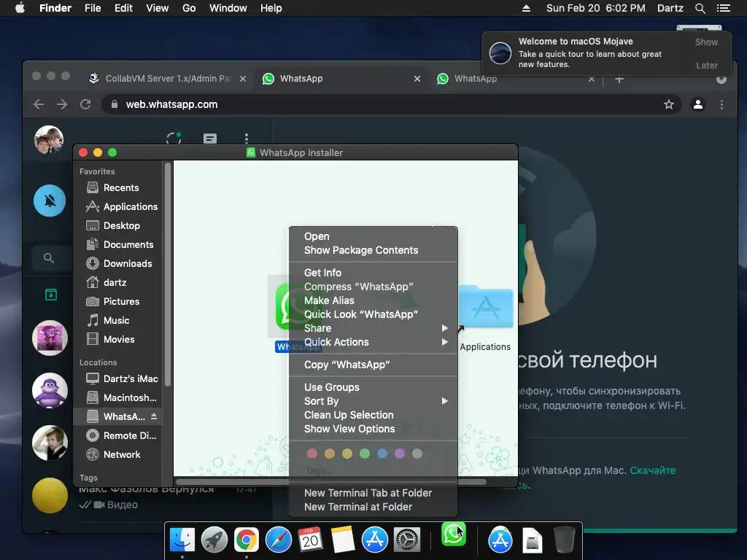The image size is (747, 560).
Task: Click the eject icon in menu bar
Action: pyautogui.click(x=527, y=8)
